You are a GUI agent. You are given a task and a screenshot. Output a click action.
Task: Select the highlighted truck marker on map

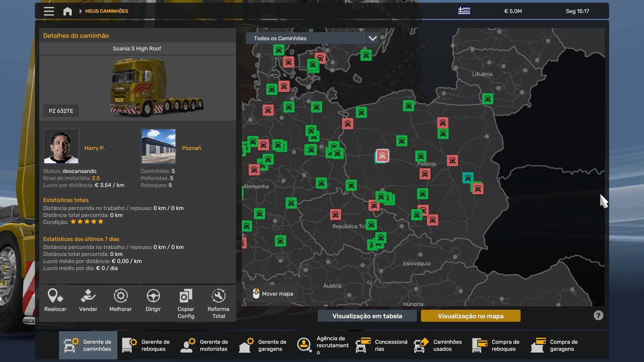[382, 156]
